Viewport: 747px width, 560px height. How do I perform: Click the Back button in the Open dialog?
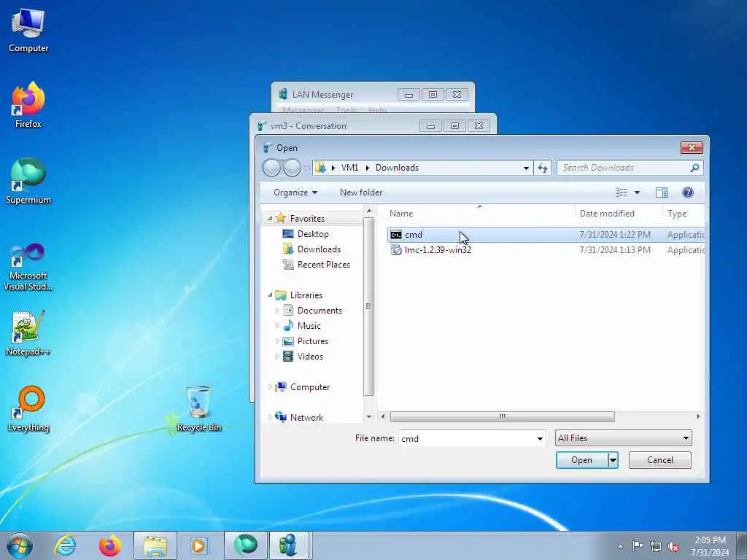click(271, 168)
